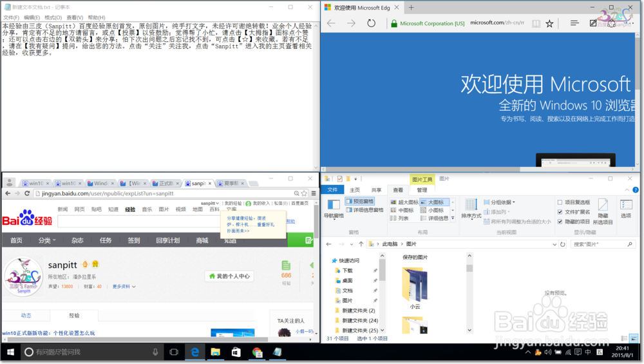Click Task View icon on taskbar
The width and height of the screenshot is (644, 364).
tap(174, 352)
